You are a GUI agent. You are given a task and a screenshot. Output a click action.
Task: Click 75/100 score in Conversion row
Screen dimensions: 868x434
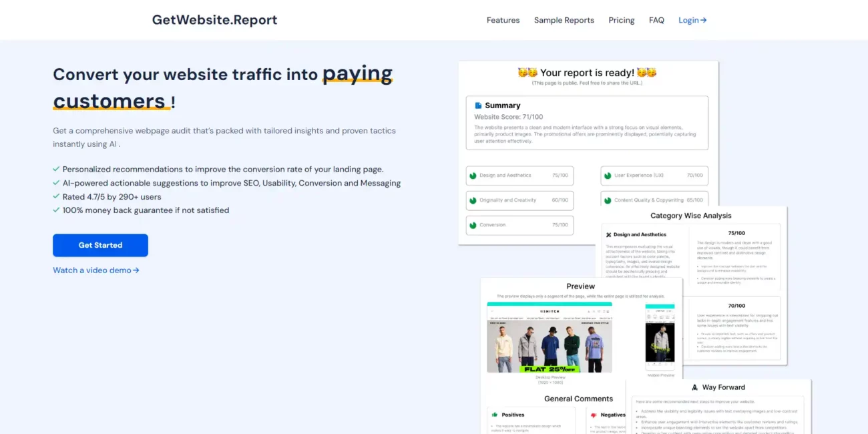tap(560, 225)
